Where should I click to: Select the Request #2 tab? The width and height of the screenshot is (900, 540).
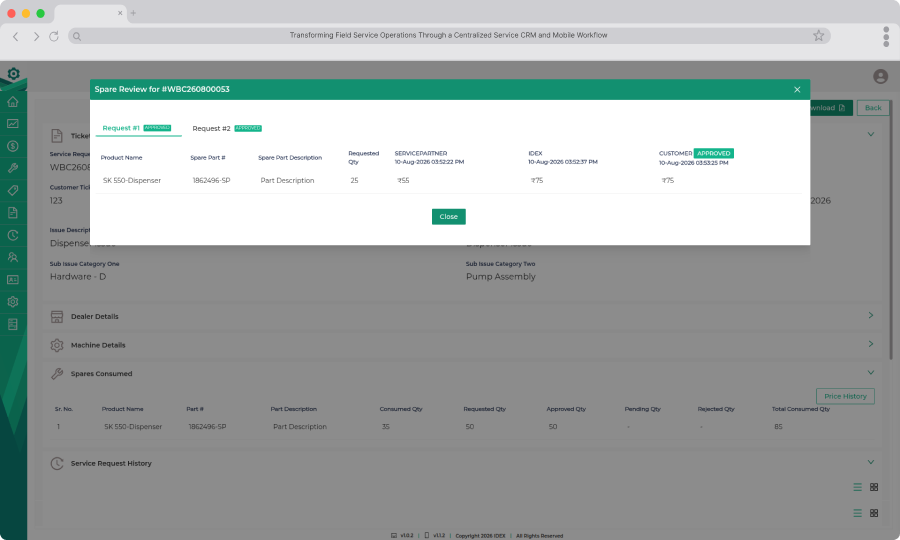click(x=227, y=128)
